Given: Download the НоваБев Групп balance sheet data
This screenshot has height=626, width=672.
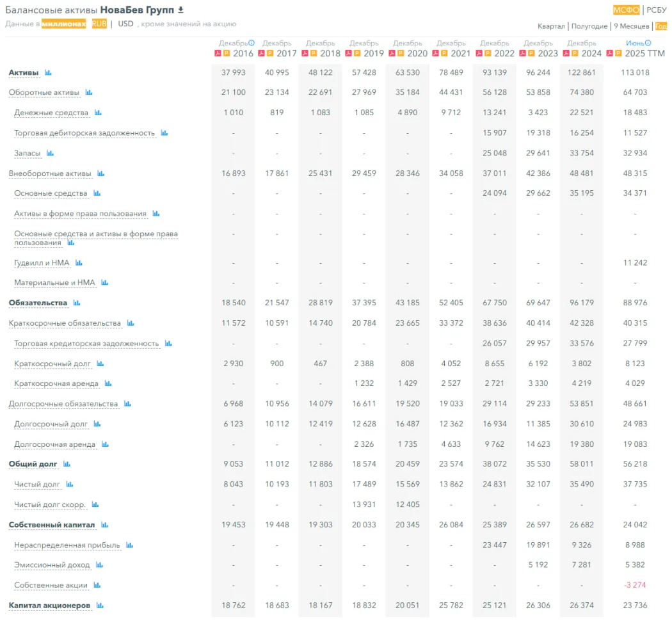Looking at the screenshot, I should pos(180,10).
